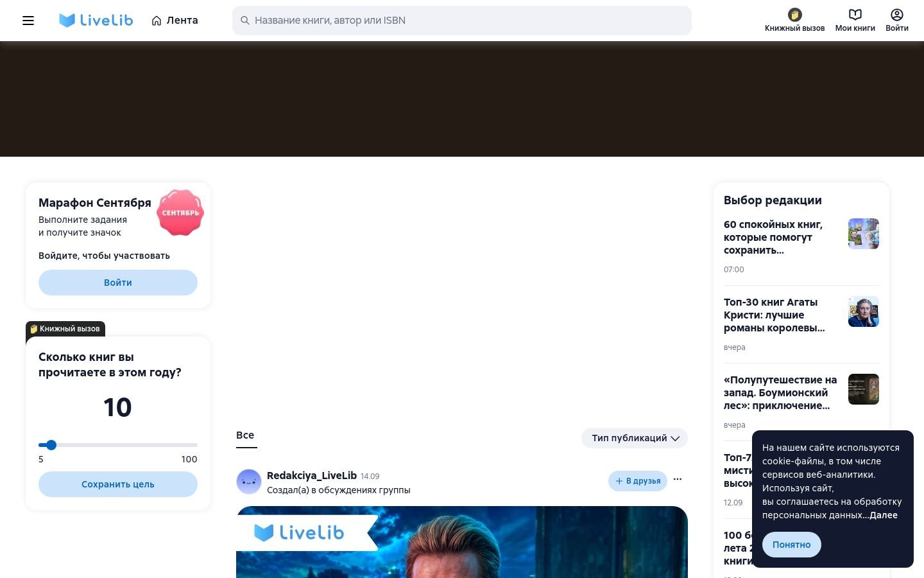
Task: Click post date 14.09
Action: [370, 477]
